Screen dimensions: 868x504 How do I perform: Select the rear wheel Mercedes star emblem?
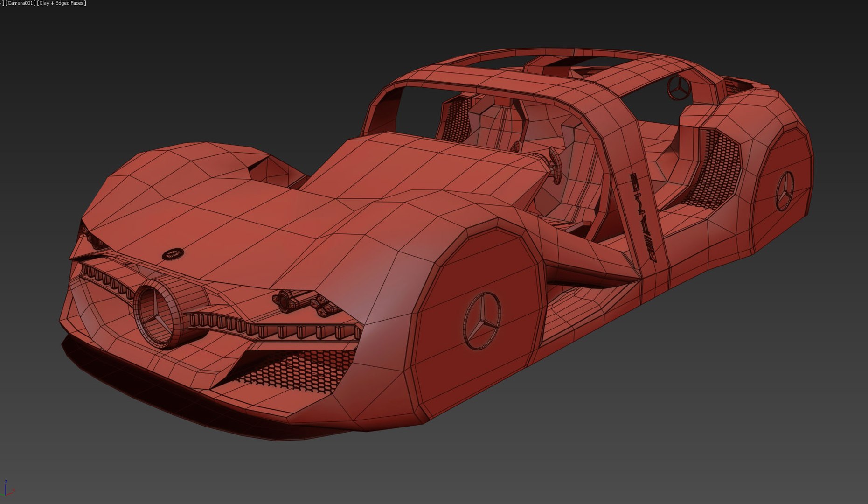click(784, 191)
